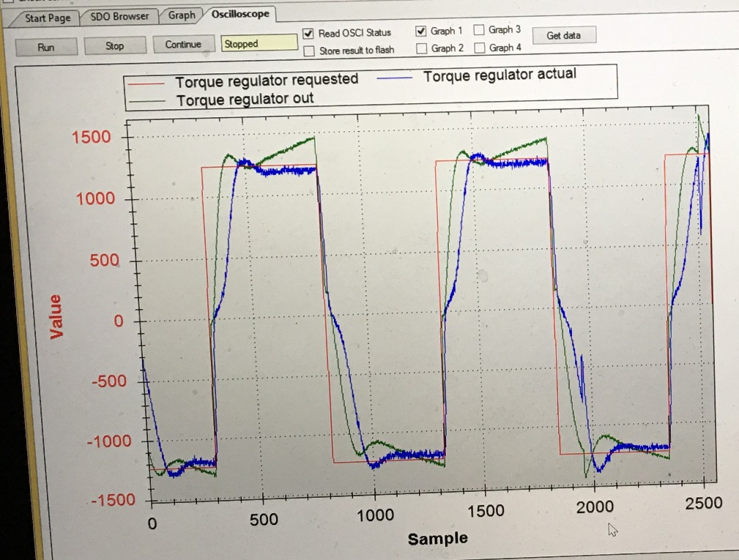Switch to the Start Page tab
This screenshot has width=739, height=560.
click(x=46, y=18)
